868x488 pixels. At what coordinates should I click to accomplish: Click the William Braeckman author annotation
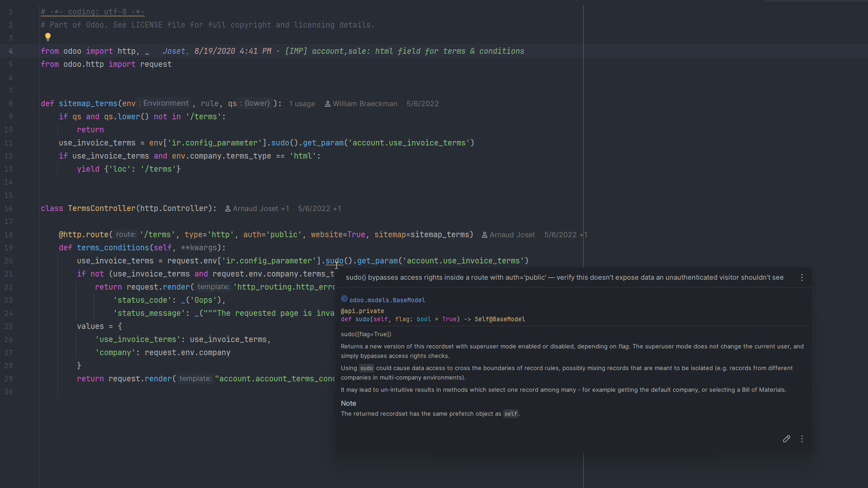click(361, 104)
